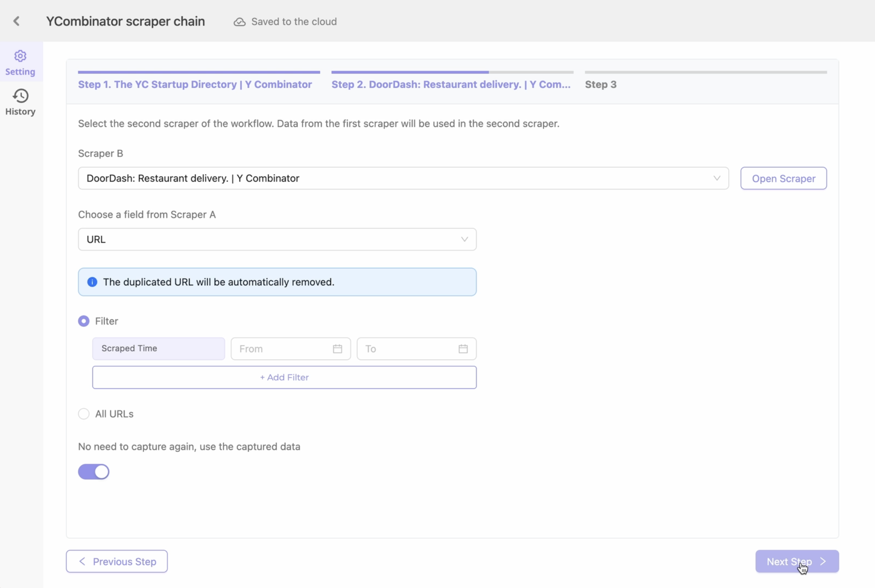875x588 pixels.
Task: Click the blue info icon in notice
Action: click(92, 282)
